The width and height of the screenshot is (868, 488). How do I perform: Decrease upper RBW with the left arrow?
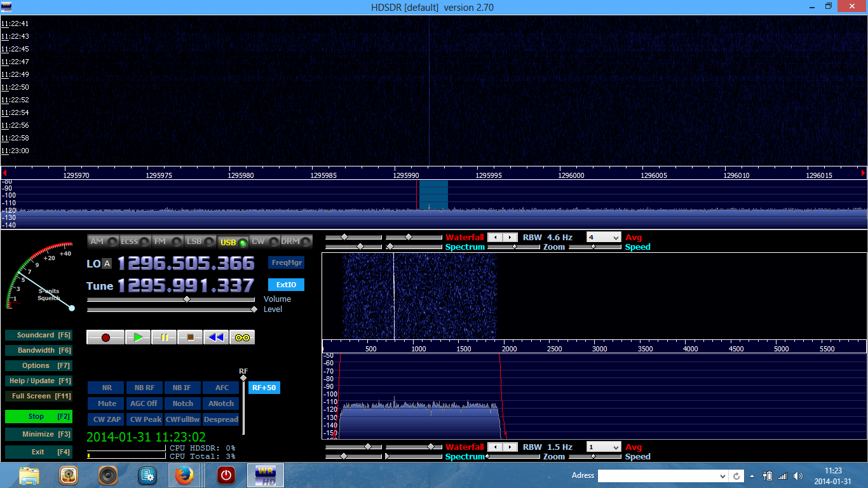click(495, 237)
